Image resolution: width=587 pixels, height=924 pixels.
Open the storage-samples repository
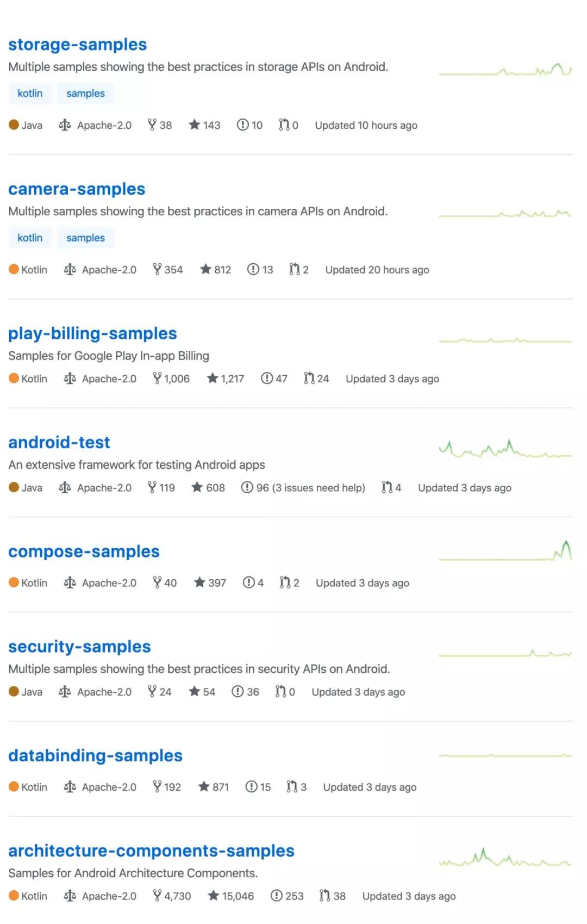tap(77, 45)
